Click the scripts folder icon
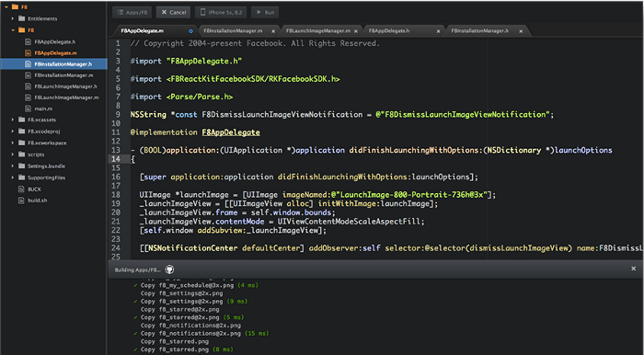Screen dimensions: 644x355 click(x=22, y=155)
